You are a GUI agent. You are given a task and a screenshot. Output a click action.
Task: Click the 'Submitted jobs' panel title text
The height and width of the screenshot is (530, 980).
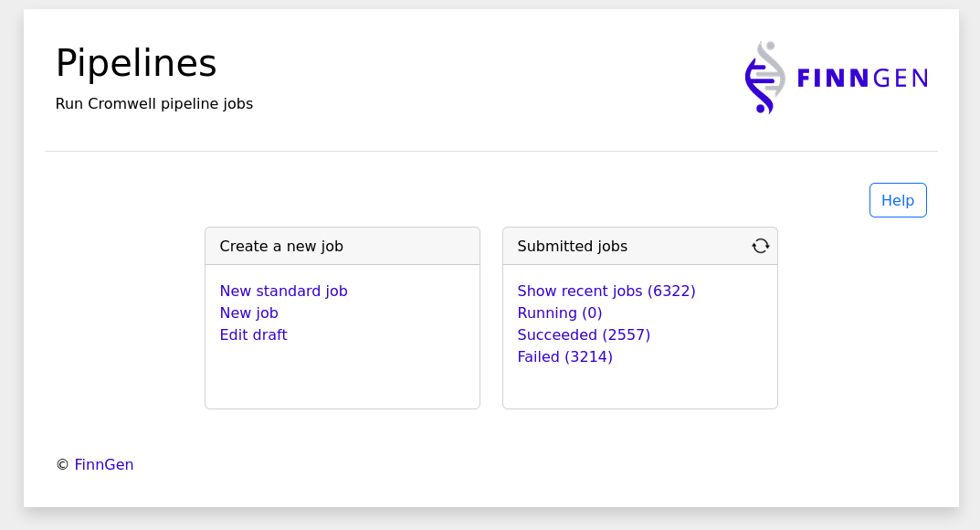[x=572, y=247]
